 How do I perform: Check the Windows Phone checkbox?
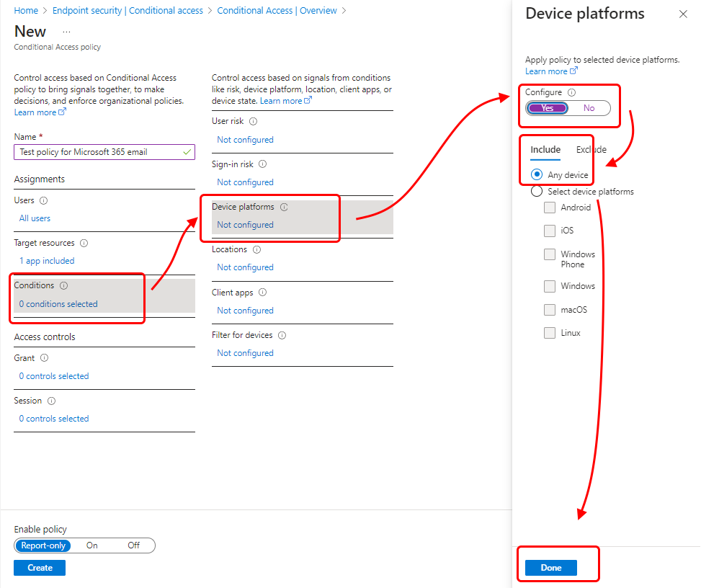tap(550, 254)
